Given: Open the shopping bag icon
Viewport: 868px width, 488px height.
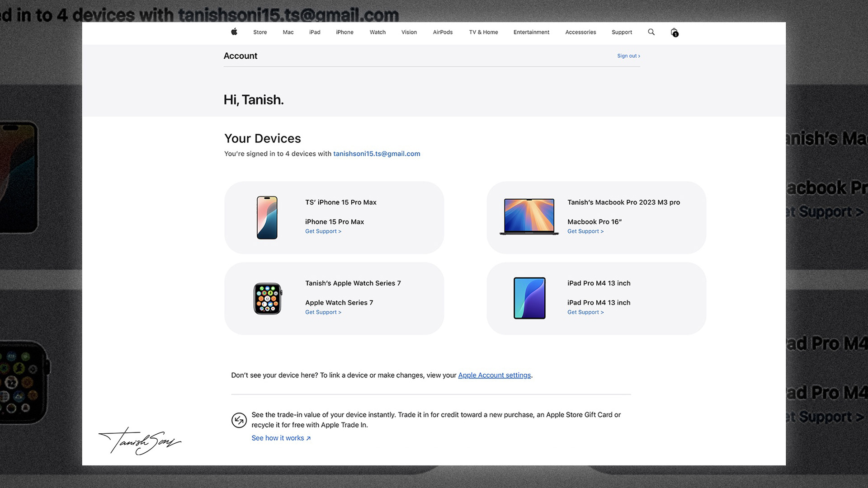Looking at the screenshot, I should coord(674,32).
